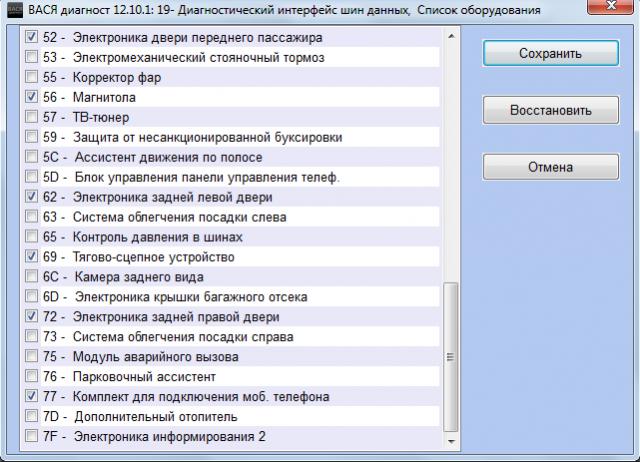The height and width of the screenshot is (462, 640).
Task: Enable 53 Электромеханический стояночный тормоз checkbox
Action: [x=31, y=57]
